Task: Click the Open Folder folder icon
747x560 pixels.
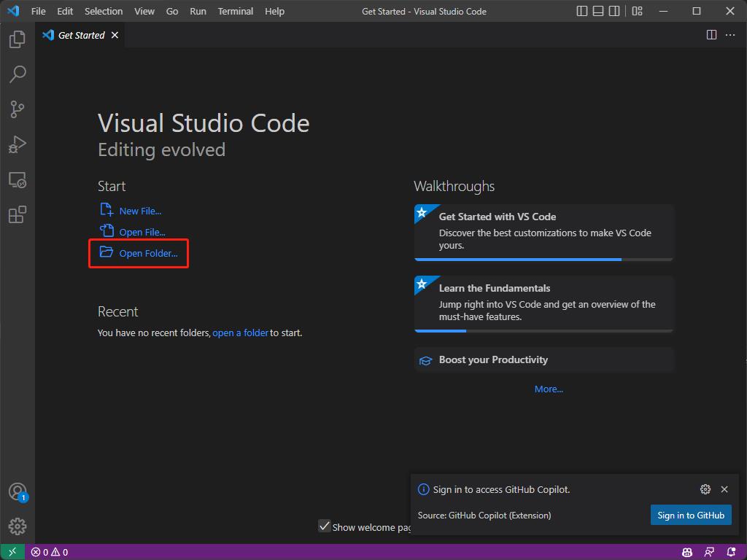Action: pos(107,252)
